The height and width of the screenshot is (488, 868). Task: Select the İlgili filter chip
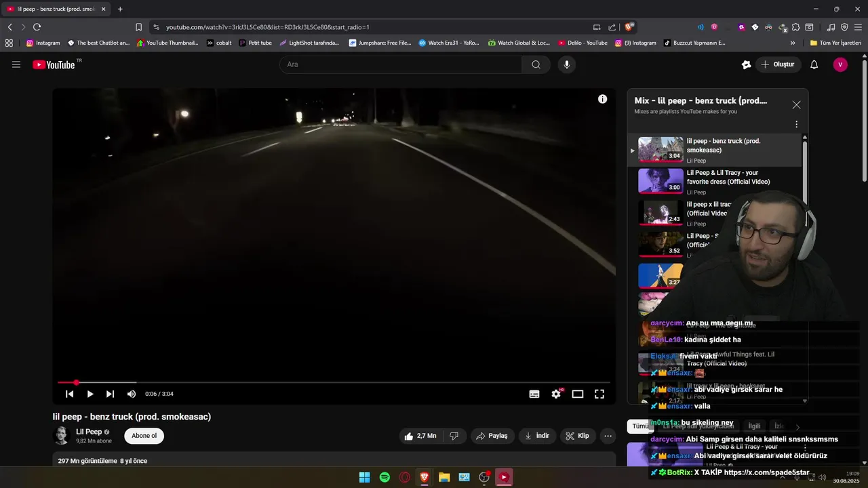click(x=754, y=426)
